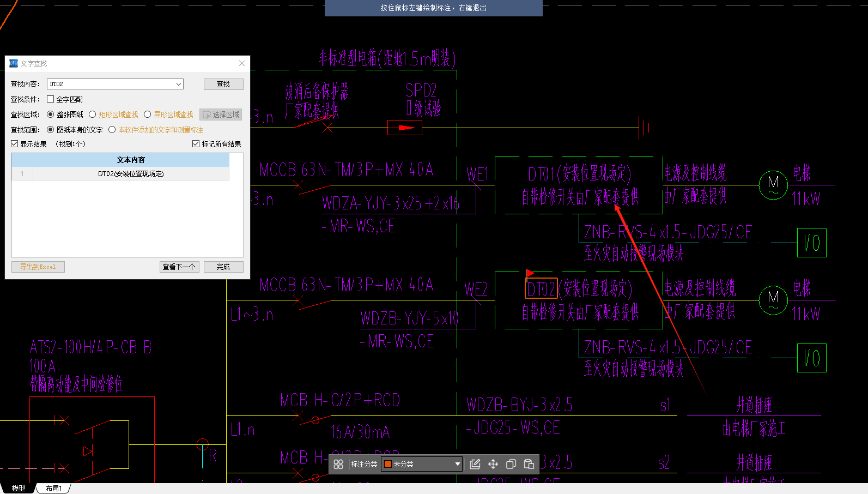Click the SPD2 label in drawing

point(421,90)
